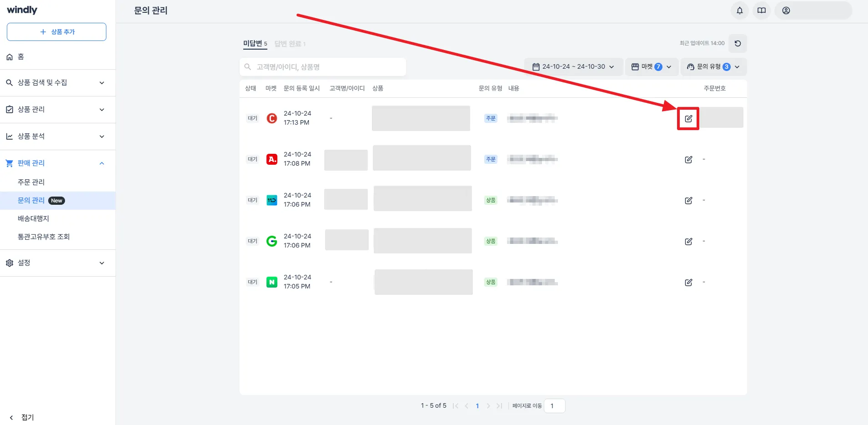
Task: Collapse the 판매 관리 sidebar menu
Action: [x=58, y=163]
